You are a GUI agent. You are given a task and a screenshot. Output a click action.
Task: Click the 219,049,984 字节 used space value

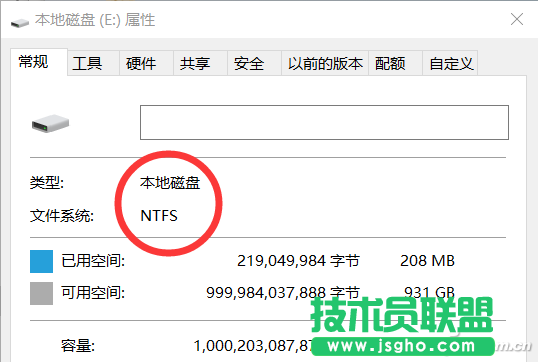[298, 261]
